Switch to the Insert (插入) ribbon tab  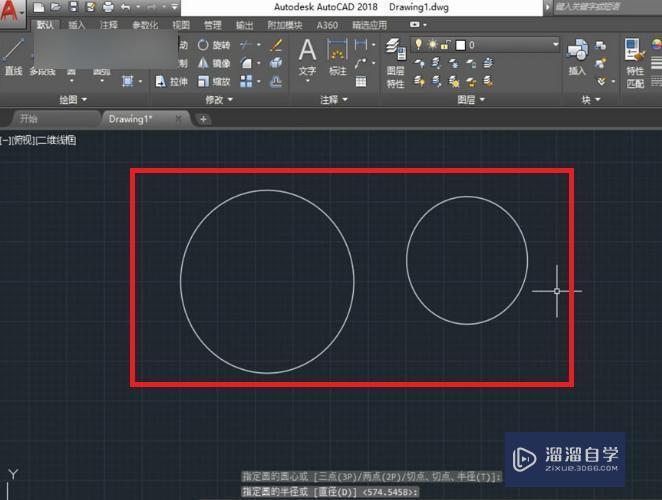77,25
